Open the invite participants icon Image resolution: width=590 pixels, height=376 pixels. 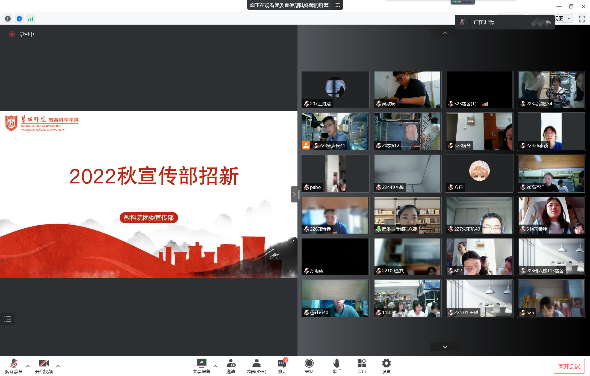tap(231, 365)
